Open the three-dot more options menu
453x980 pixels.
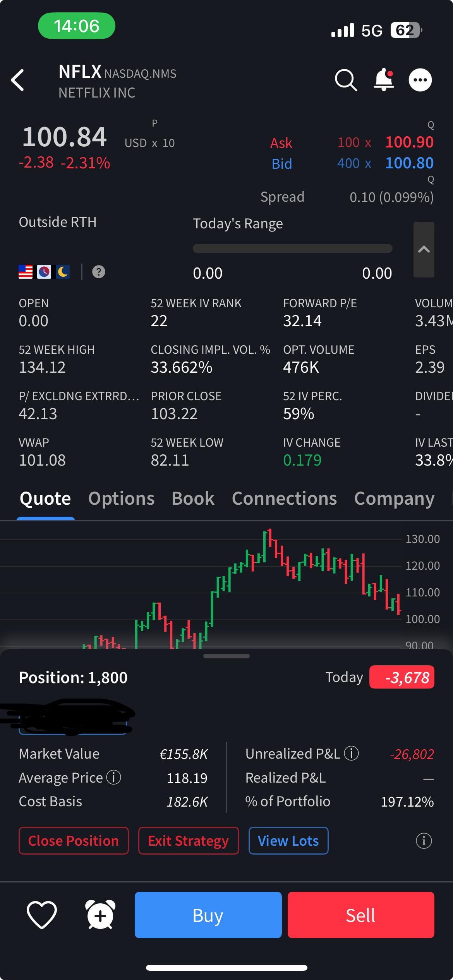click(420, 80)
